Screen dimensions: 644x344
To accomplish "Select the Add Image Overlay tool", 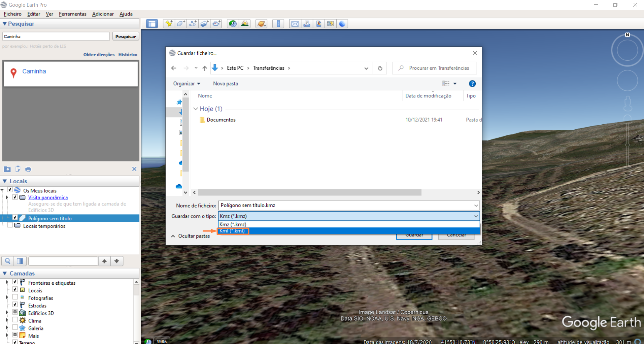I will pos(204,24).
